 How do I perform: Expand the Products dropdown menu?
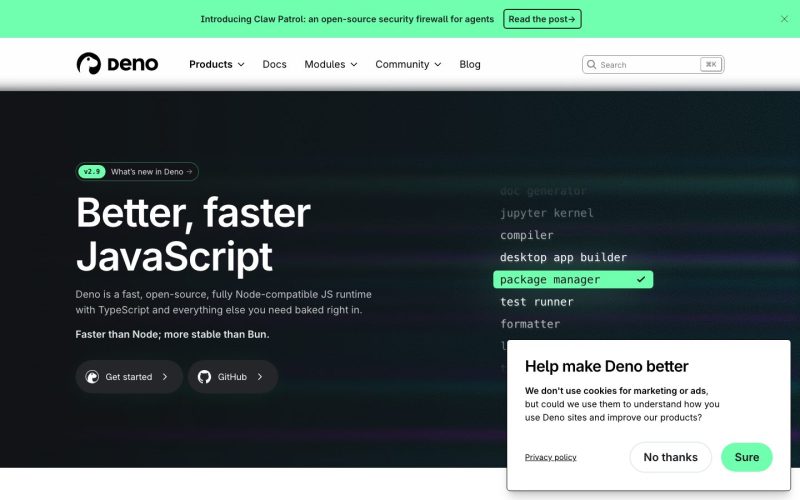(x=216, y=64)
